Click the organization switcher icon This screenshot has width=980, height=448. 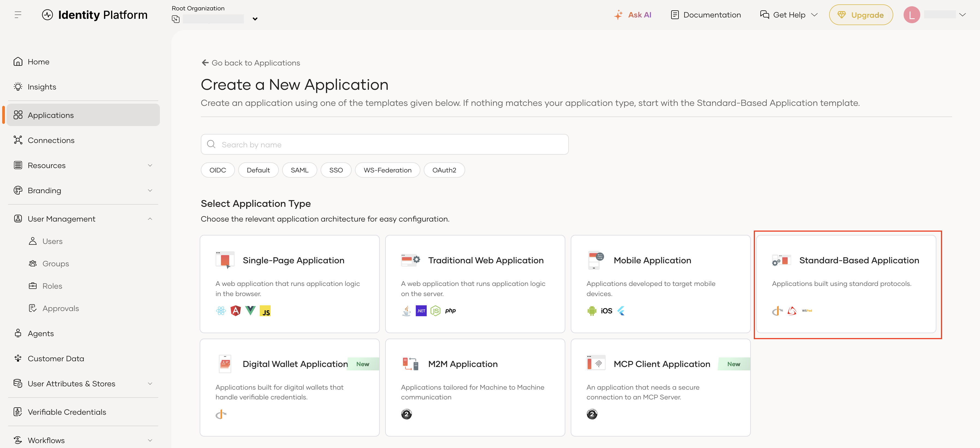click(176, 19)
